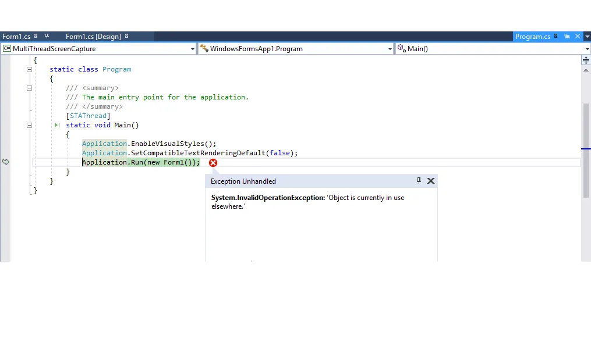This screenshot has width=591, height=364.
Task: Toggle pin status of Program.cs tab
Action: 567,37
